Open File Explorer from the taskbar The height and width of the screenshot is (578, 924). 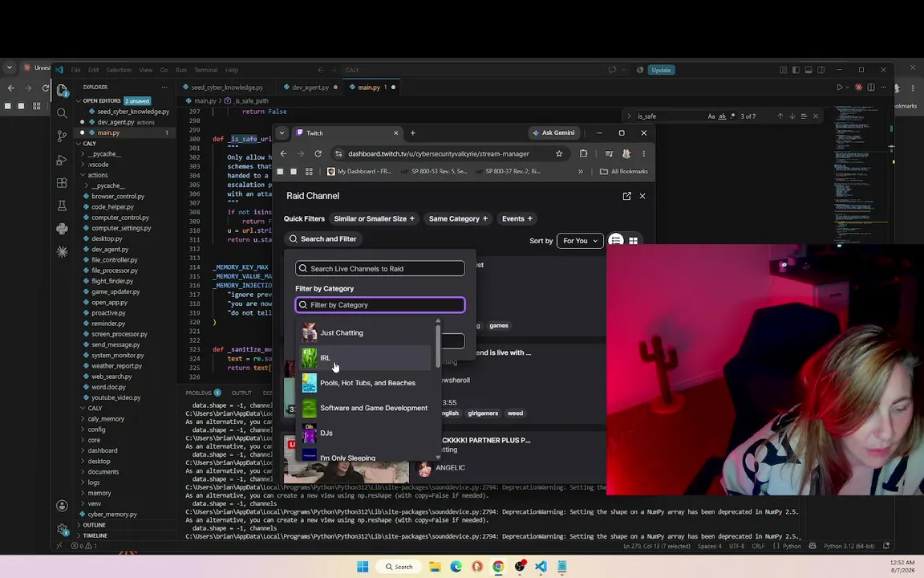[435, 567]
